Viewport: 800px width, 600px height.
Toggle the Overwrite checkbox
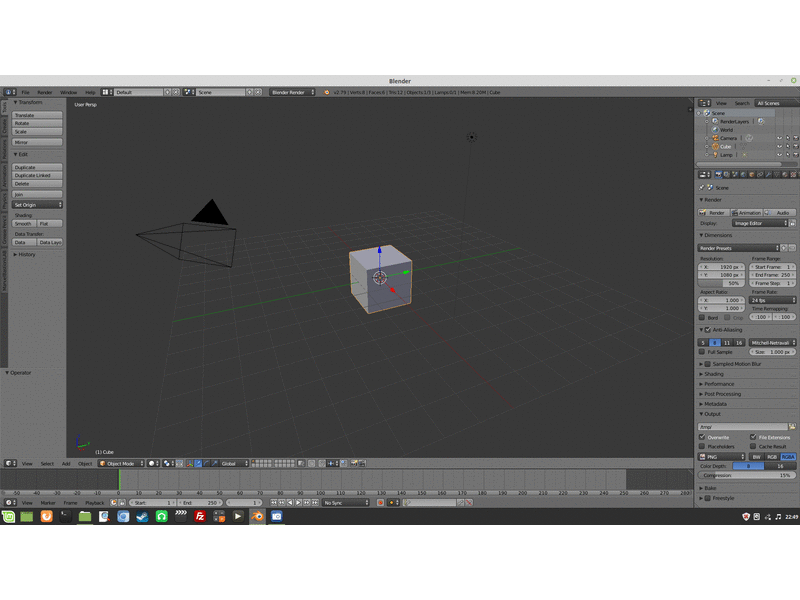tap(702, 437)
